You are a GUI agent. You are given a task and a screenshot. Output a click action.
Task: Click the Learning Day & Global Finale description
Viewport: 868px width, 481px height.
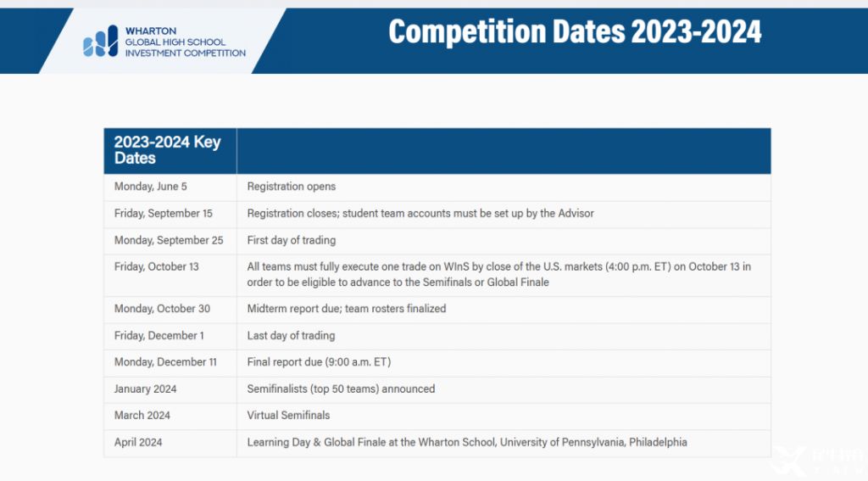467,442
